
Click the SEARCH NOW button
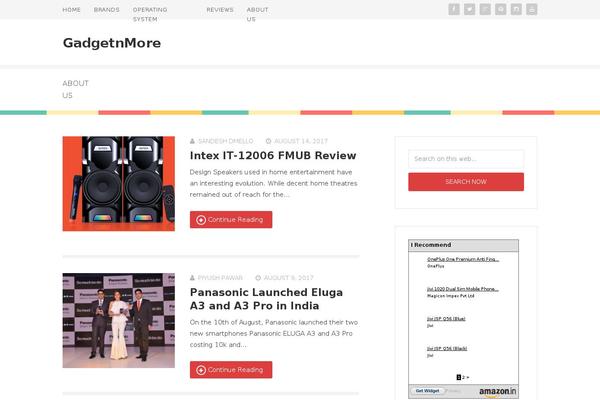click(x=466, y=182)
